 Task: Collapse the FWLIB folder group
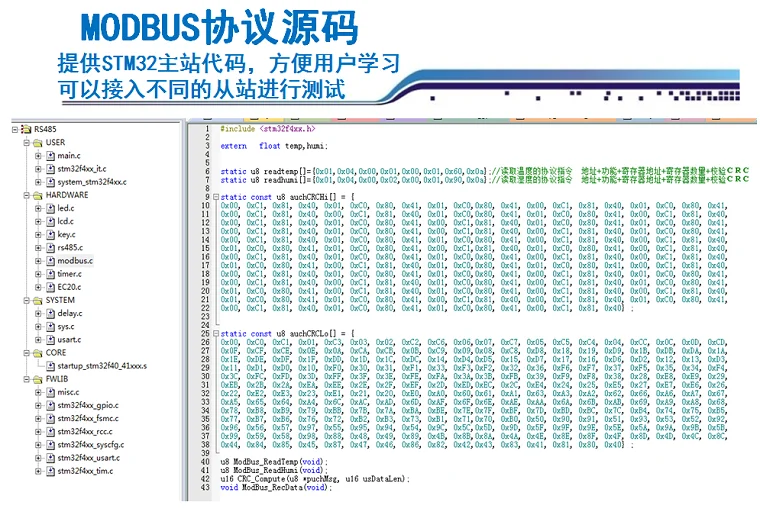[27, 379]
